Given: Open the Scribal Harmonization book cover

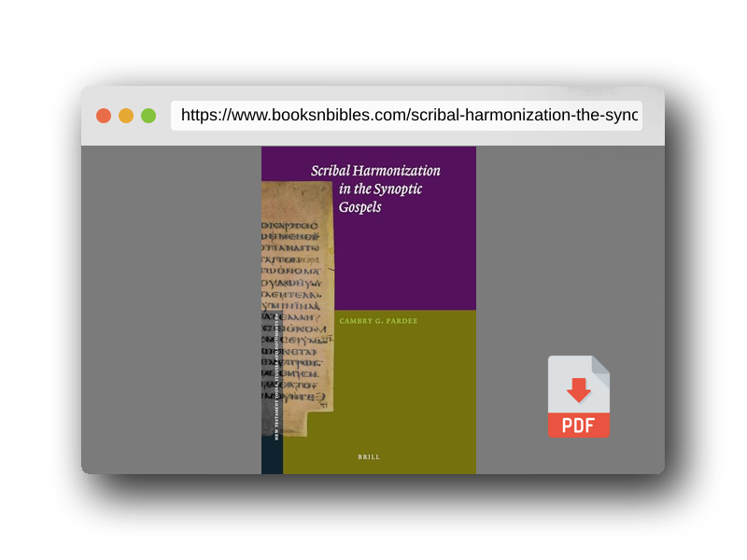Looking at the screenshot, I should pyautogui.click(x=368, y=310).
